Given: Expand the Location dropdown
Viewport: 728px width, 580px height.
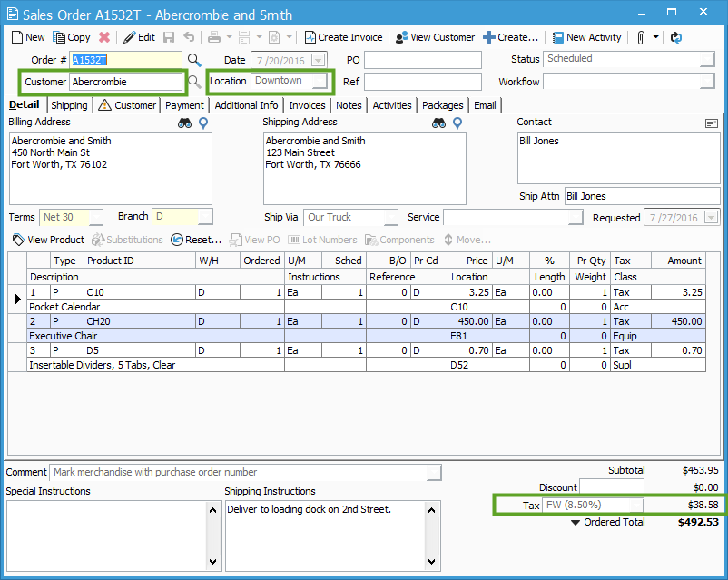Looking at the screenshot, I should coord(320,82).
